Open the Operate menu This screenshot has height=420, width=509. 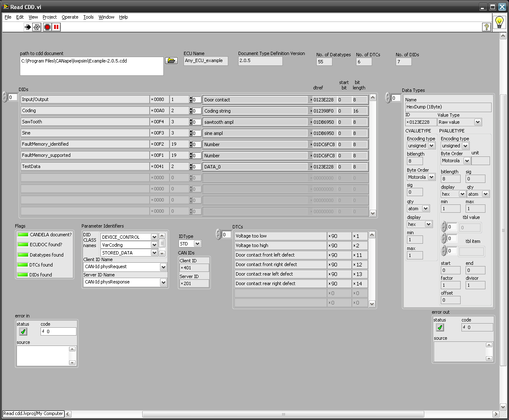(x=70, y=17)
